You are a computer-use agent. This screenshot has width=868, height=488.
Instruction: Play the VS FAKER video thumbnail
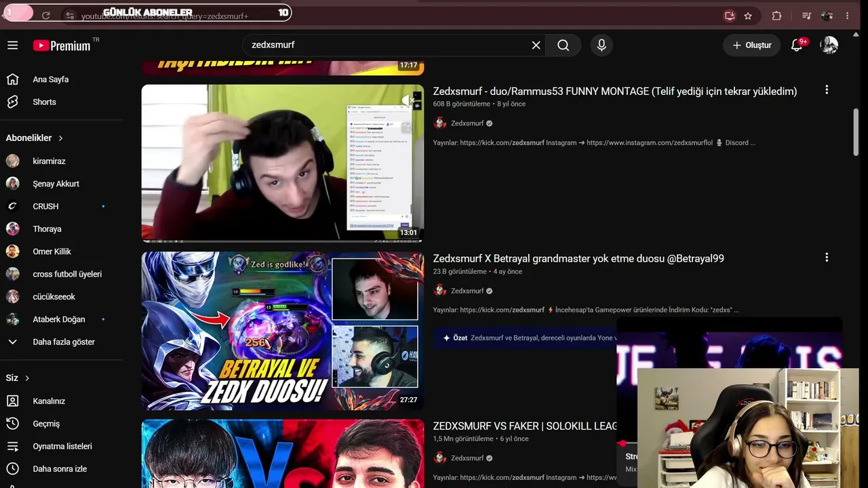point(283,453)
